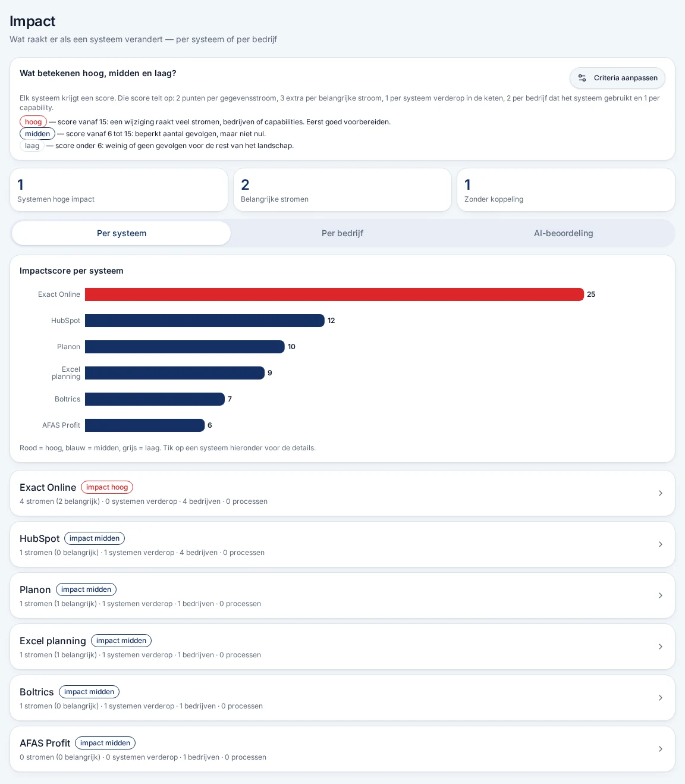Viewport: 685px width, 784px height.
Task: Click the Criteria aanpassen button
Action: pyautogui.click(x=617, y=78)
